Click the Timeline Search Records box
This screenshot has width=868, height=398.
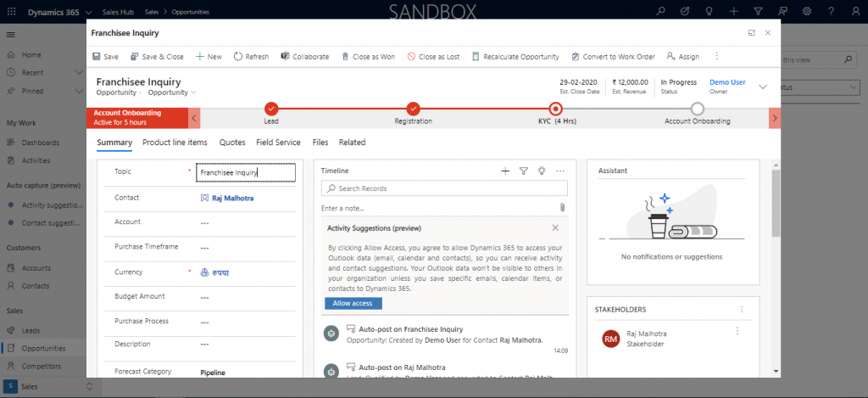(444, 188)
